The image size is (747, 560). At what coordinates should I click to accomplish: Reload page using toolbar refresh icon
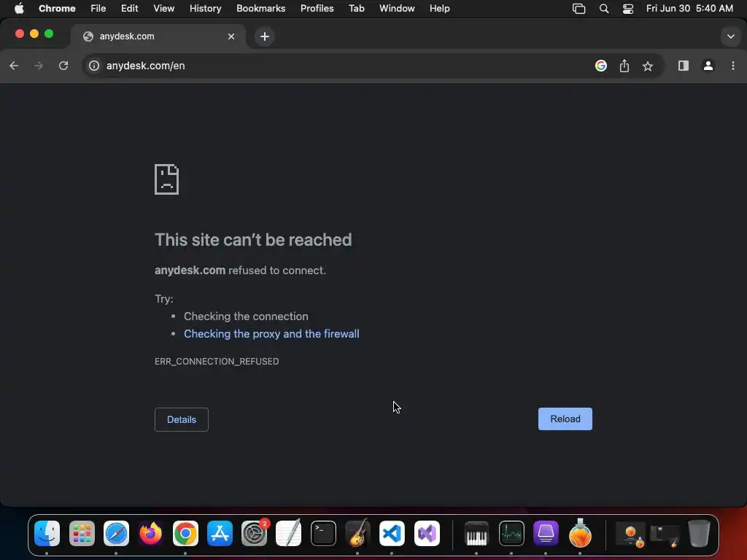click(x=63, y=66)
